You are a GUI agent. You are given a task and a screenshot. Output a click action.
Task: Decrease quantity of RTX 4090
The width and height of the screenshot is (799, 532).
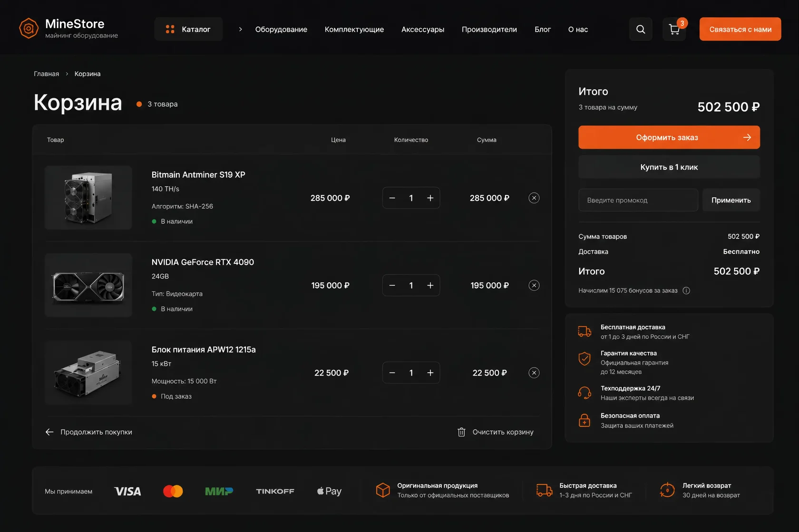392,285
